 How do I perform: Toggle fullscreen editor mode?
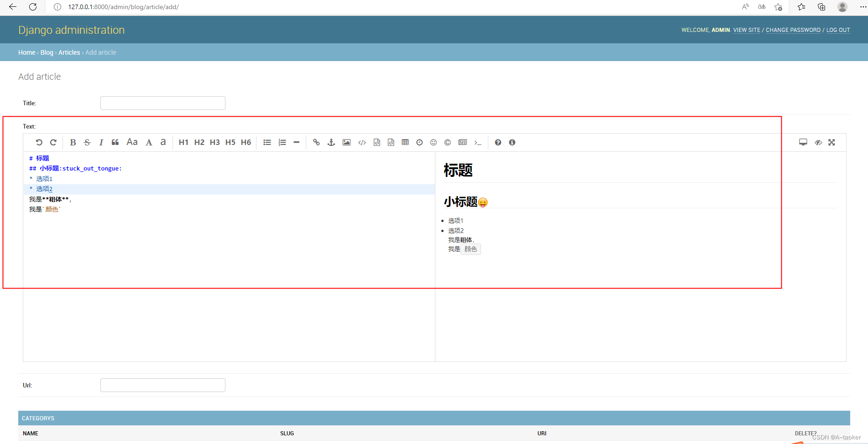(x=832, y=142)
